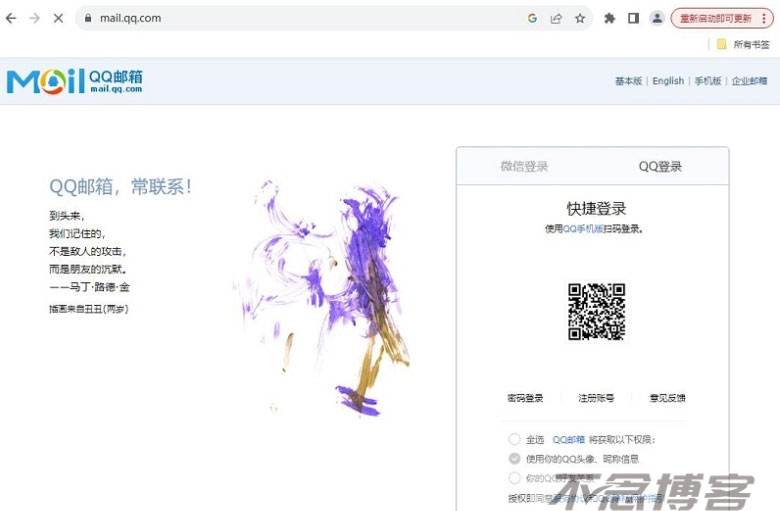Click the QQ手机版 link
The height and width of the screenshot is (511, 780).
point(583,229)
